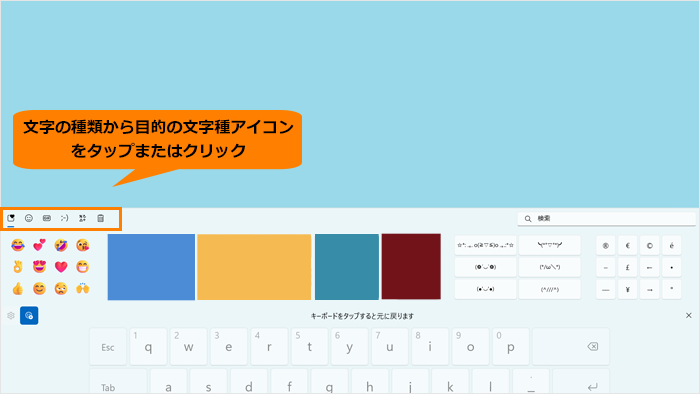Screen dimensions: 700x394
Task: Insert the euro € symbol
Action: [x=627, y=245]
